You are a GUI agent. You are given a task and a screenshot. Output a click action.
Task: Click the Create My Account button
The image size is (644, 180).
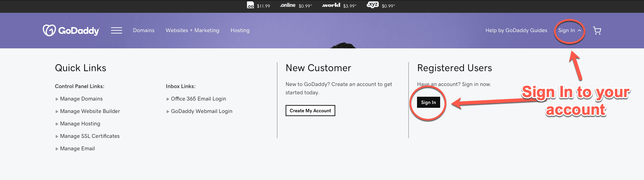tap(310, 111)
